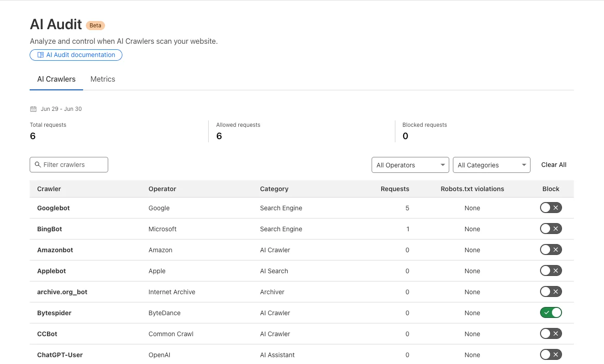Click the calendar icon beside Jun 29 - Jun 30

point(33,109)
